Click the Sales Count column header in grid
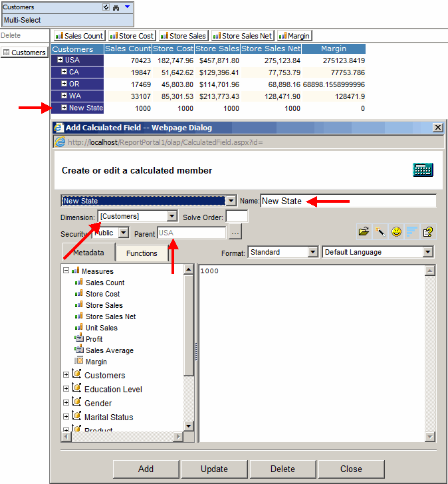Screen dimensions: 448x484 (128, 49)
